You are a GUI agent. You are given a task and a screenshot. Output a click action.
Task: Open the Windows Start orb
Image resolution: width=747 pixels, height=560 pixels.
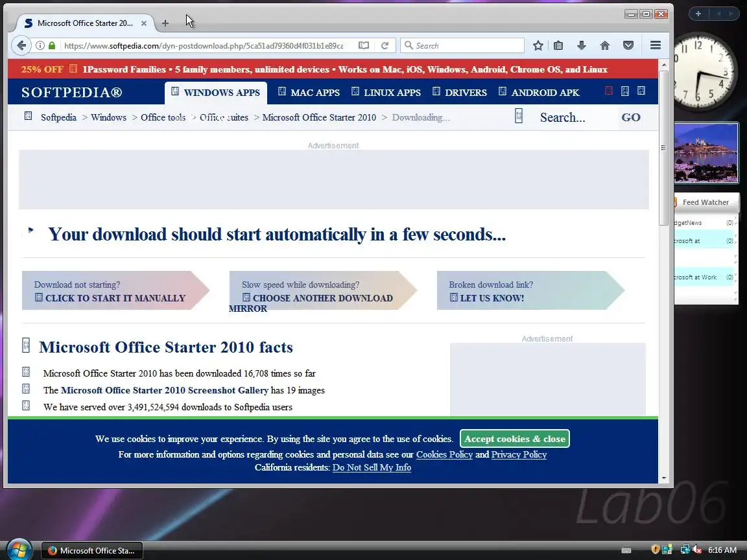19,550
